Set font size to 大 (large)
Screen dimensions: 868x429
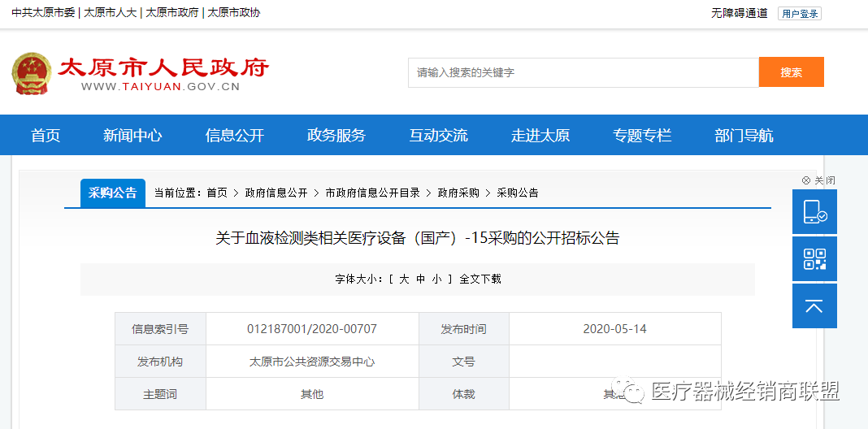click(x=404, y=279)
